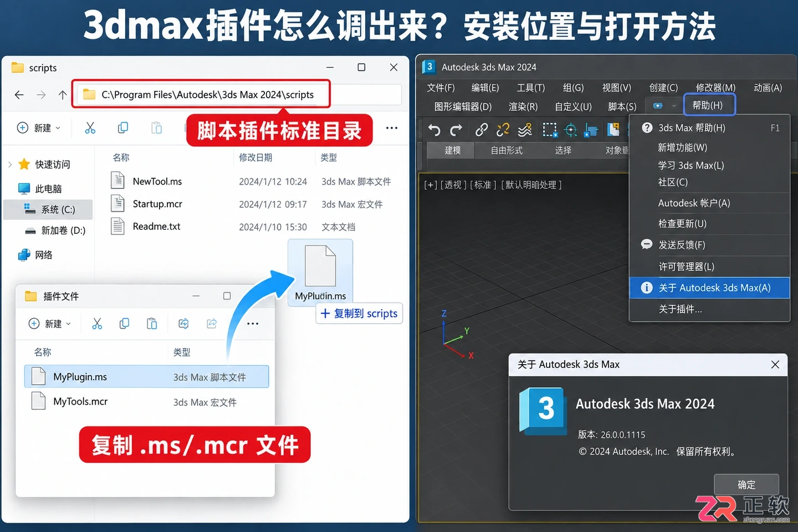The height and width of the screenshot is (532, 798).
Task: Click 确定 button in About dialog
Action: click(x=746, y=484)
